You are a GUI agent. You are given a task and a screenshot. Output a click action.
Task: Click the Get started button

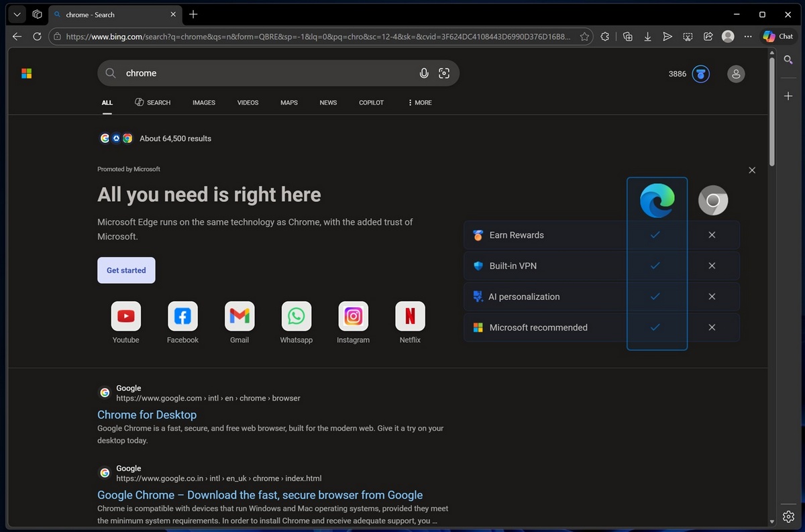[125, 270]
